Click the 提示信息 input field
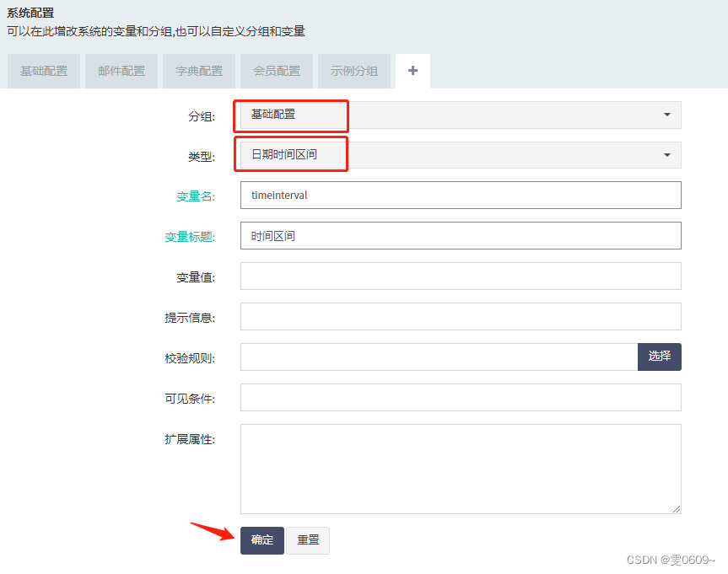 point(460,316)
